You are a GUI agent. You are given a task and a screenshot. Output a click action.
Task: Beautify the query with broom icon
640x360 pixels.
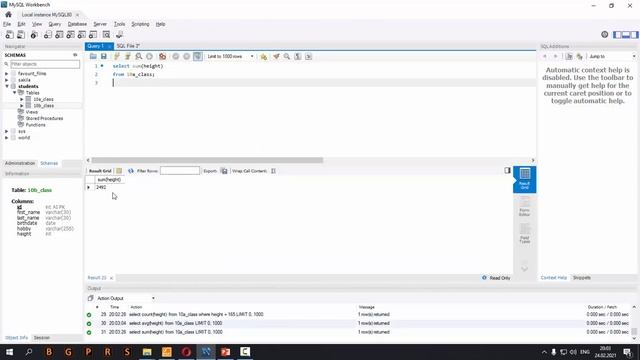click(276, 56)
